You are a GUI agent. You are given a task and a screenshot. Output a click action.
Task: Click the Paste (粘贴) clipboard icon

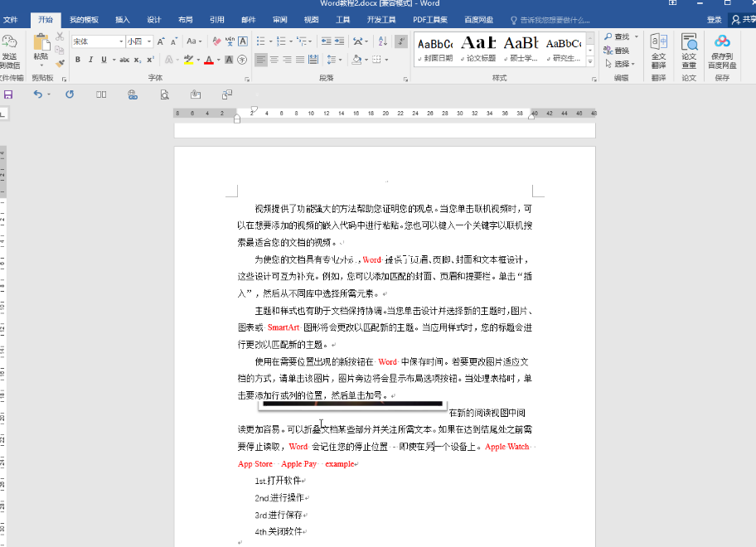tap(41, 42)
